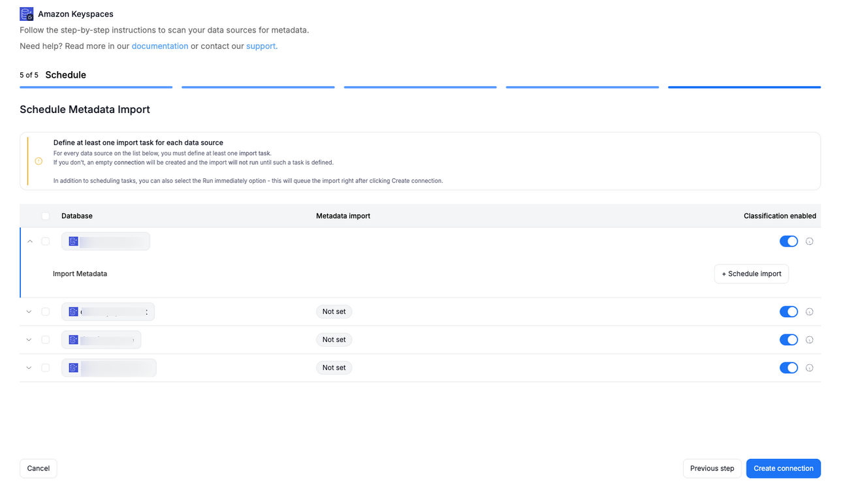
Task: Disable classification toggle on the first database row
Action: tap(789, 242)
